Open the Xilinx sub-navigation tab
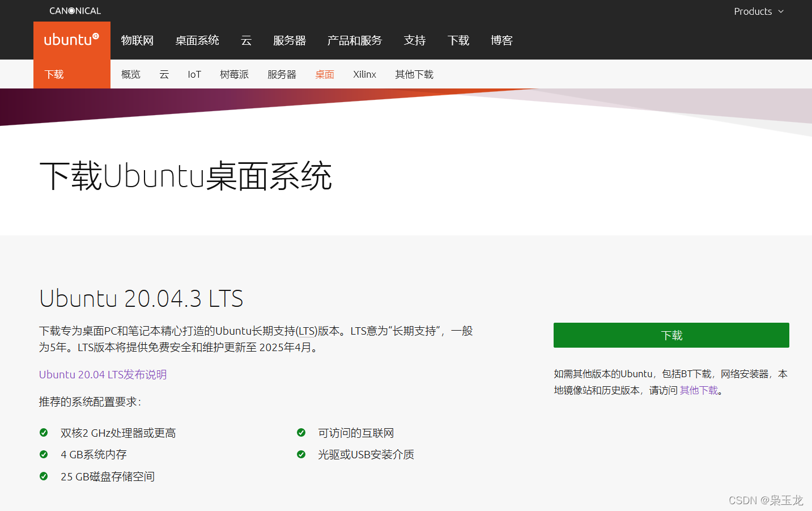 point(364,74)
